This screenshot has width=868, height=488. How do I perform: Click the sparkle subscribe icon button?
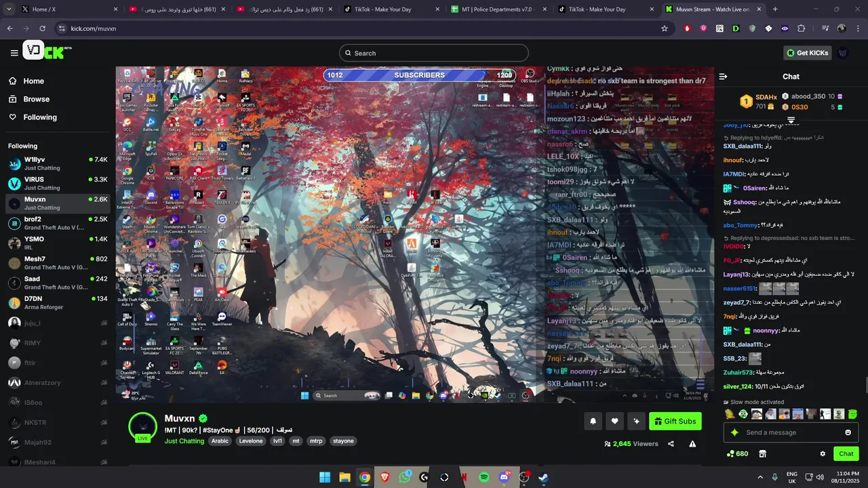[636, 421]
